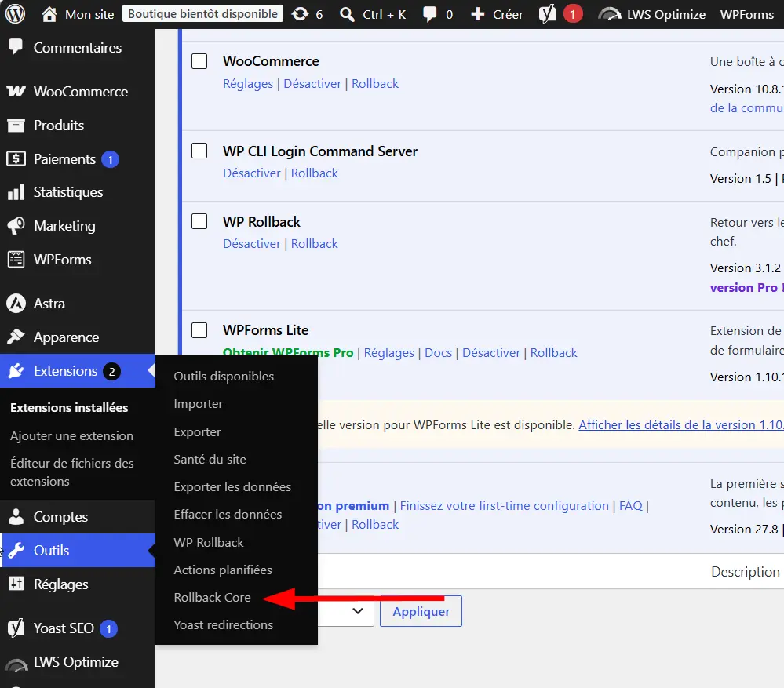784x688 pixels.
Task: Click Désactiver link under WooCommerce
Action: click(312, 83)
